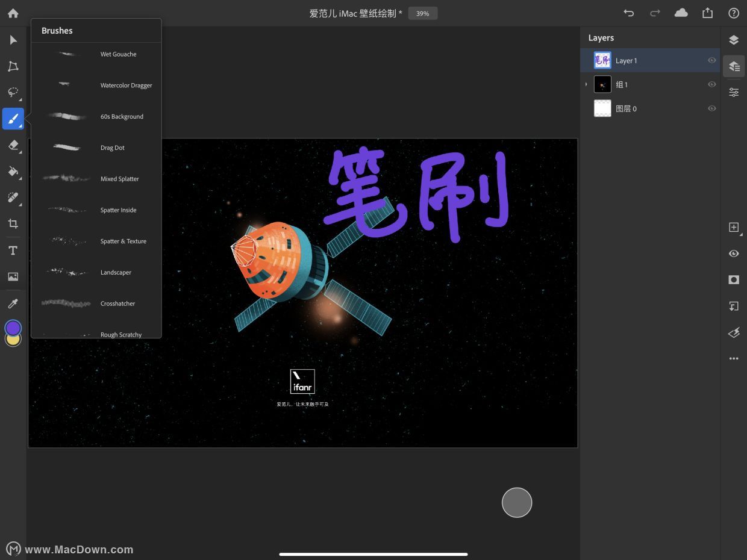Screen dimensions: 747x560
Task: Redo the last action
Action: [655, 13]
